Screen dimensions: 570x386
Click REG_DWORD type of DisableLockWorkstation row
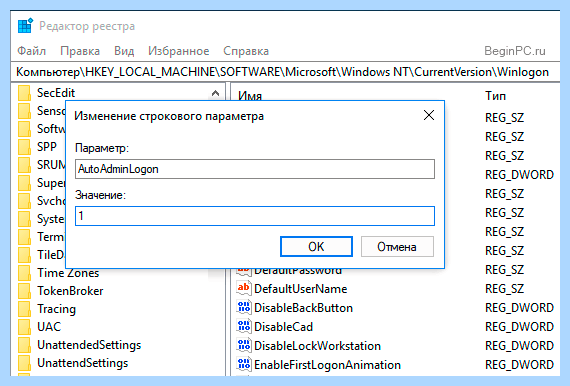point(519,346)
